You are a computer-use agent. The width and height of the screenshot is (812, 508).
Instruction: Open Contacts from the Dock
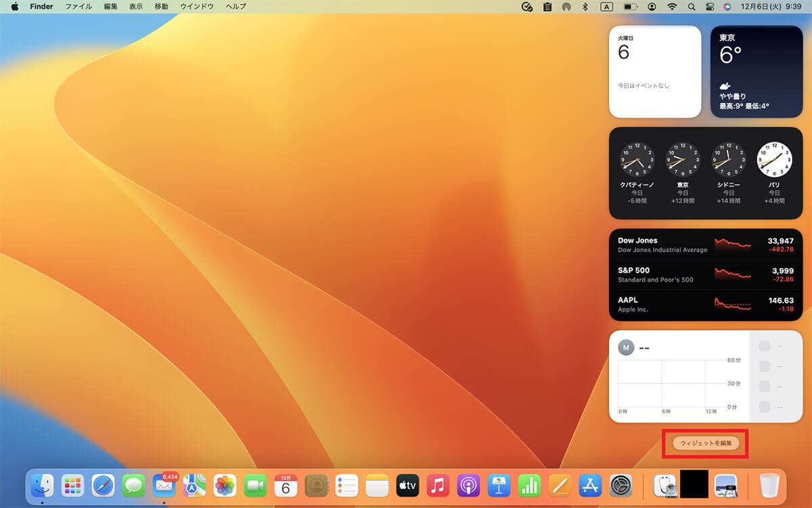[316, 485]
